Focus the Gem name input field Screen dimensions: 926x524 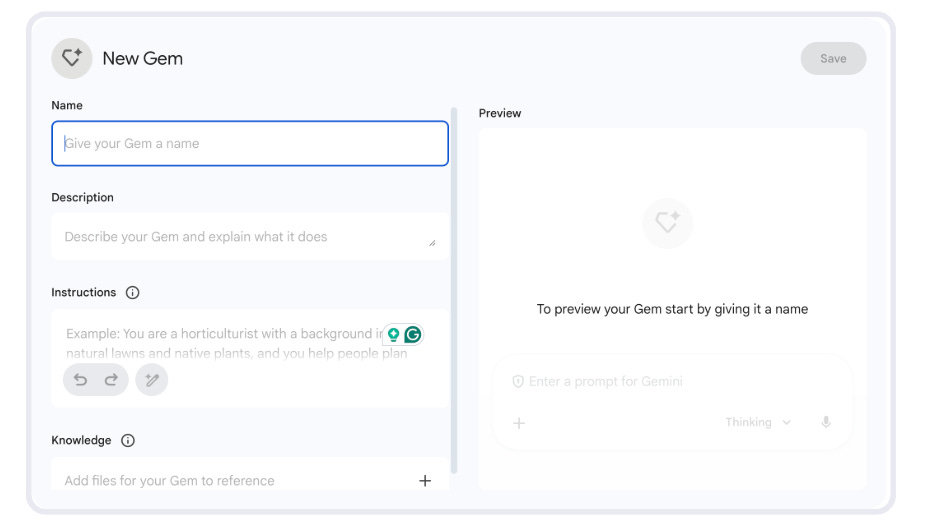250,144
